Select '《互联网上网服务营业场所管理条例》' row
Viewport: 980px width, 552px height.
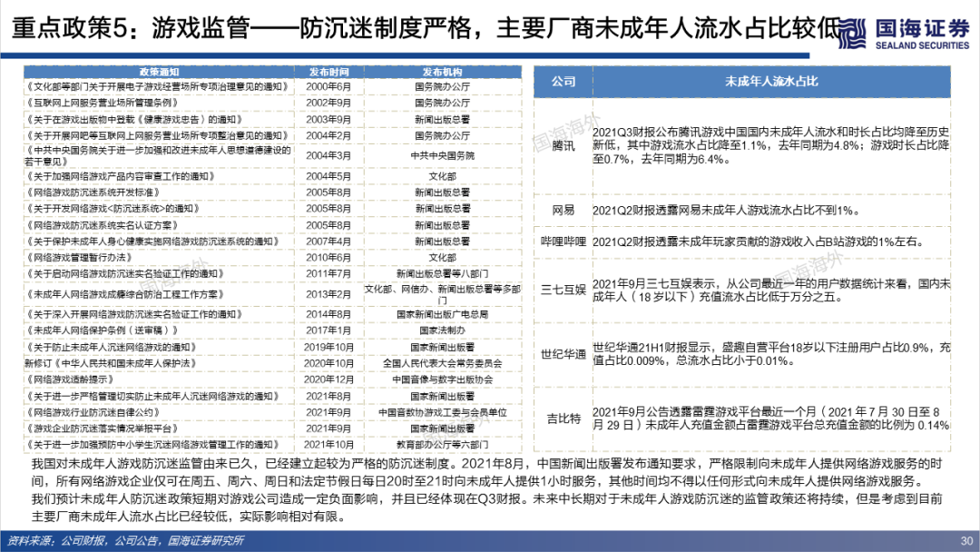[273, 103]
